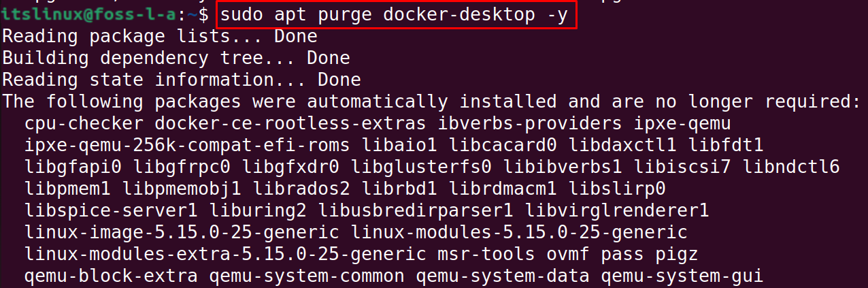Click linux-image-5.15.0-25-generic package name
The image size is (868, 288).
click(182, 233)
